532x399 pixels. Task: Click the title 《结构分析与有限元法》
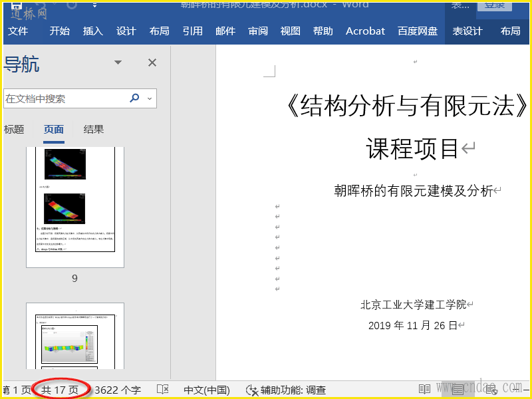[x=406, y=106]
